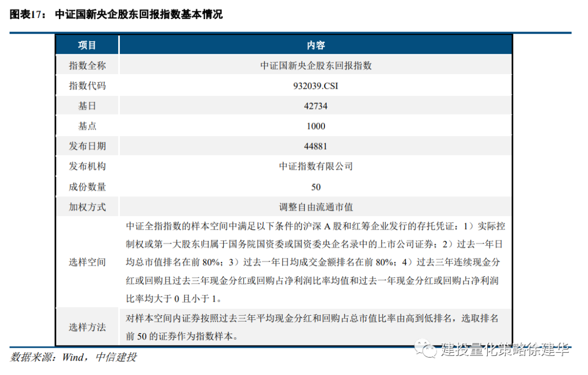Select the value 42734
The height and width of the screenshot is (375, 588).
click(x=316, y=106)
